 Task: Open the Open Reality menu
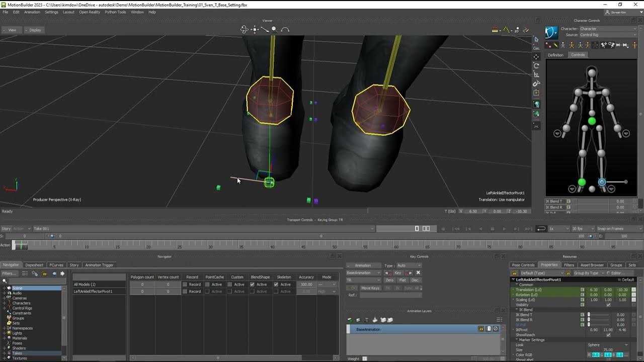click(90, 12)
